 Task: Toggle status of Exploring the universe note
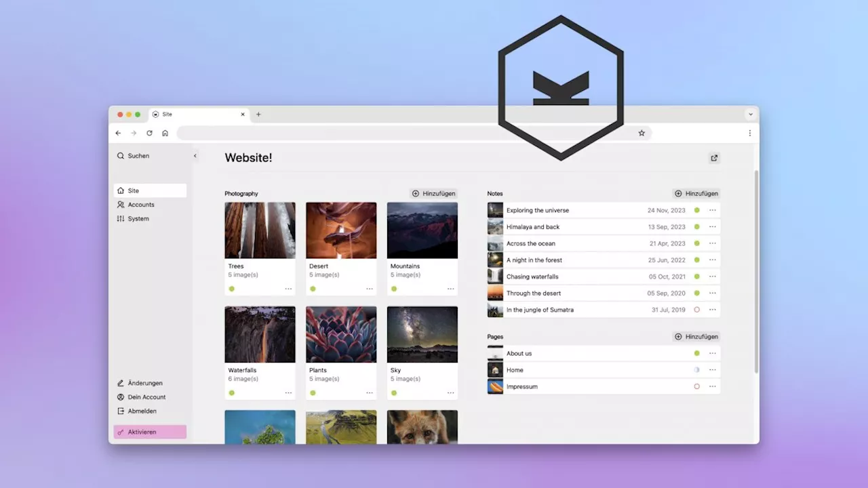tap(696, 210)
